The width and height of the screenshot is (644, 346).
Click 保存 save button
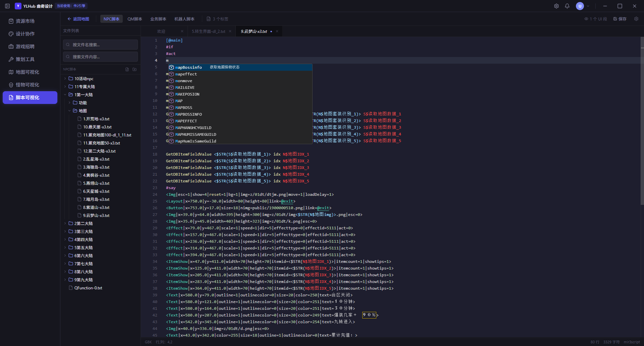[620, 19]
